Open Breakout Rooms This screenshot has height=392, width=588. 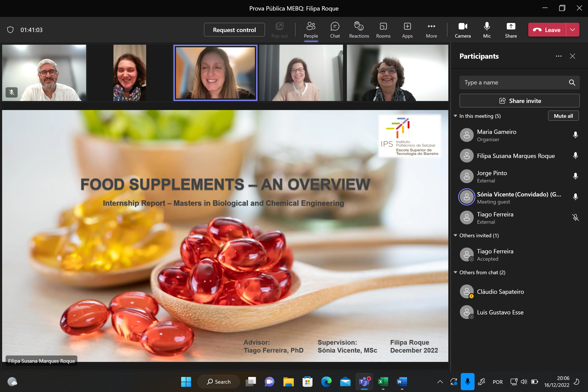click(x=383, y=30)
